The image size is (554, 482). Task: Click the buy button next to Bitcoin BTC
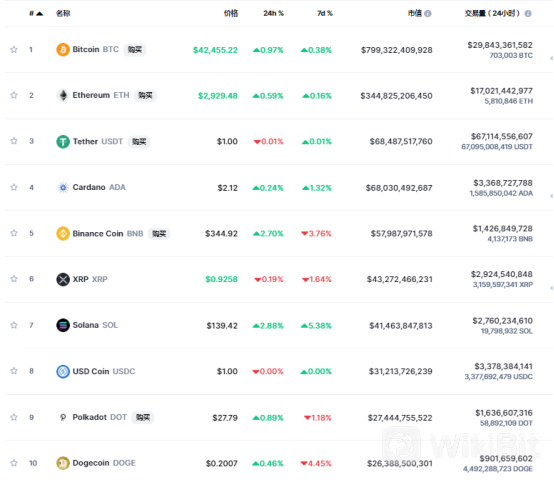point(135,49)
